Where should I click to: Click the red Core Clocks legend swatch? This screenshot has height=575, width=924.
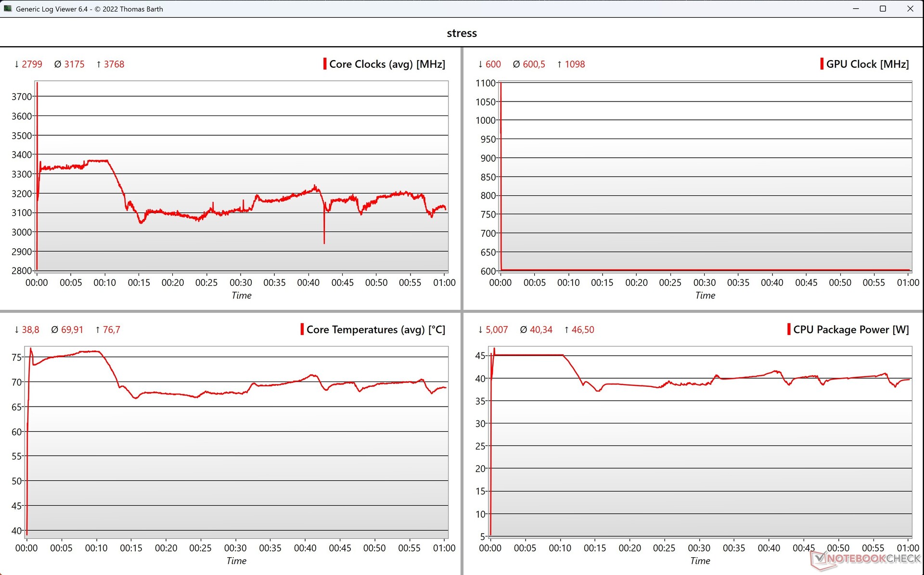tap(325, 64)
